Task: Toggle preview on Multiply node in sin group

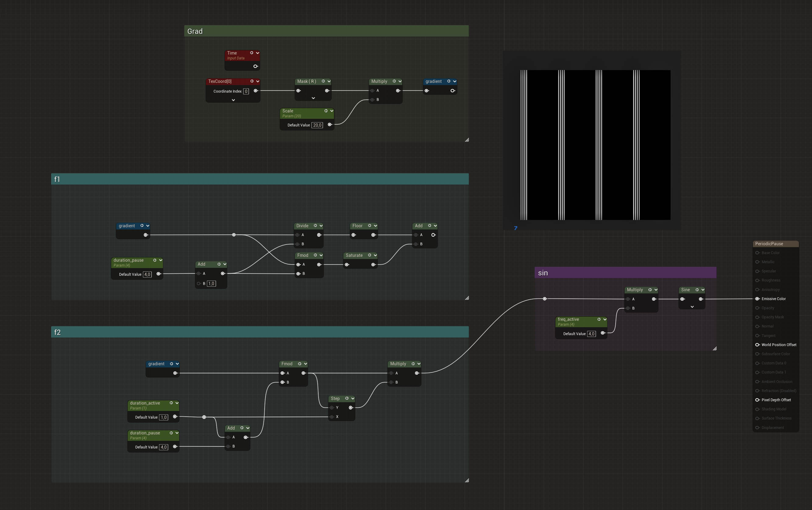Action: (650, 290)
